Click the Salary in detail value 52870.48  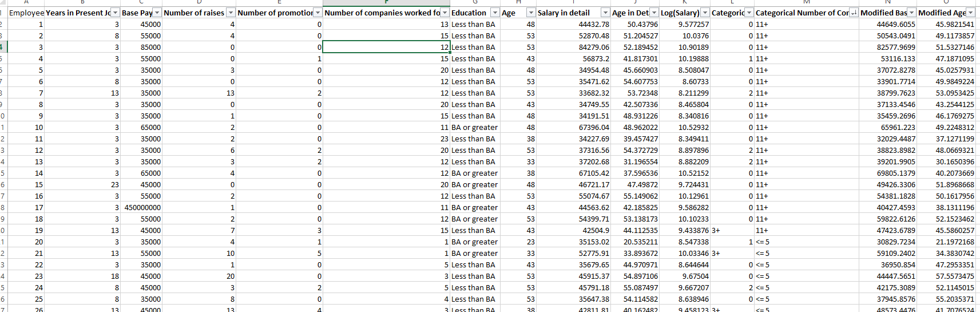click(x=573, y=35)
